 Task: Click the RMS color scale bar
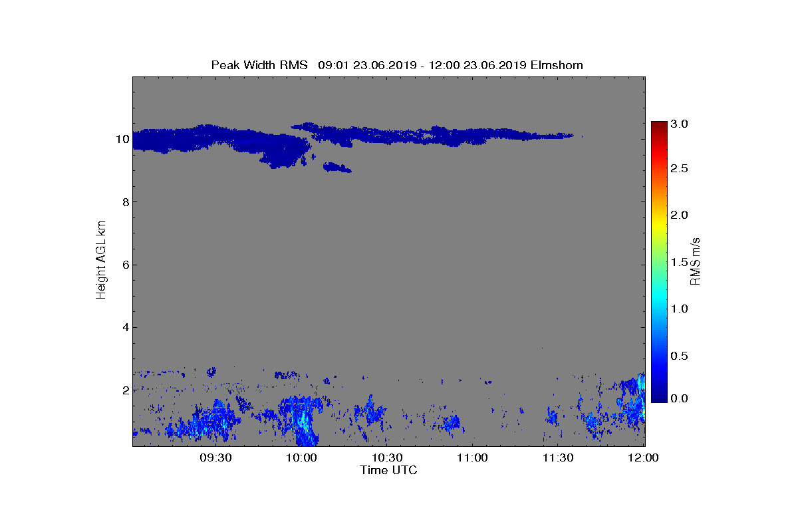[659, 261]
